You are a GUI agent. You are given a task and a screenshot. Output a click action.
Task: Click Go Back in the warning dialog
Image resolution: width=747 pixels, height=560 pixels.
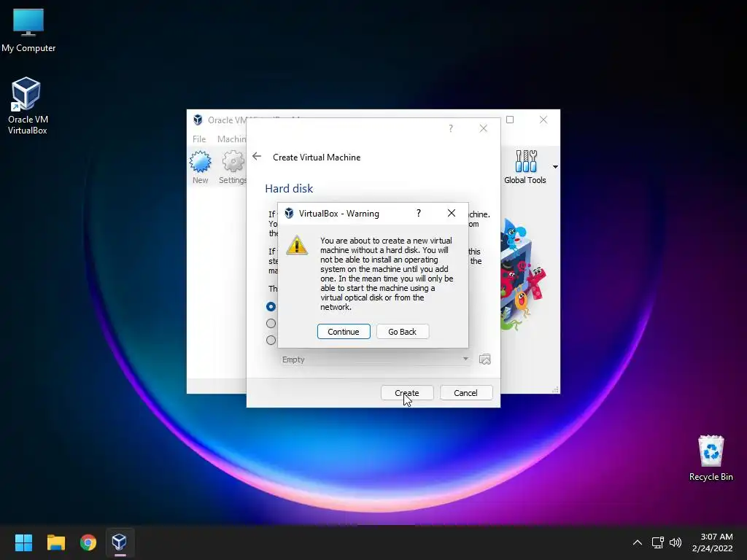(402, 332)
